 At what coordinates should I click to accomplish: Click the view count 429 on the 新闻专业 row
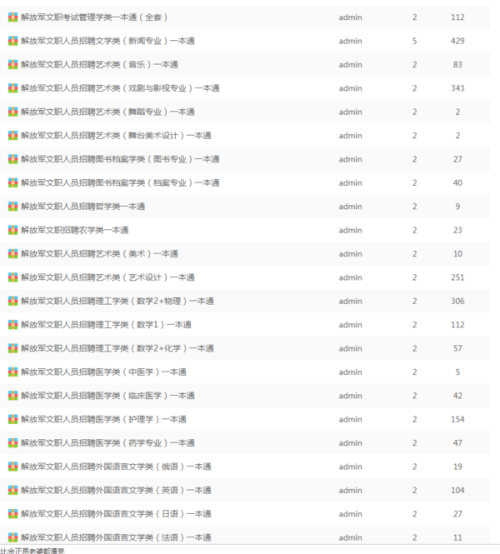pos(458,41)
